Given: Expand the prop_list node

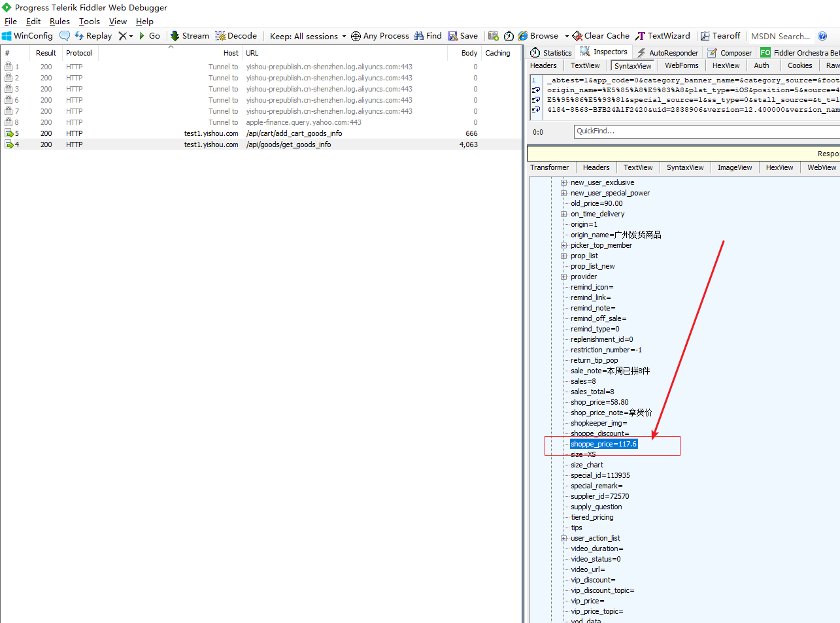Looking at the screenshot, I should [563, 256].
